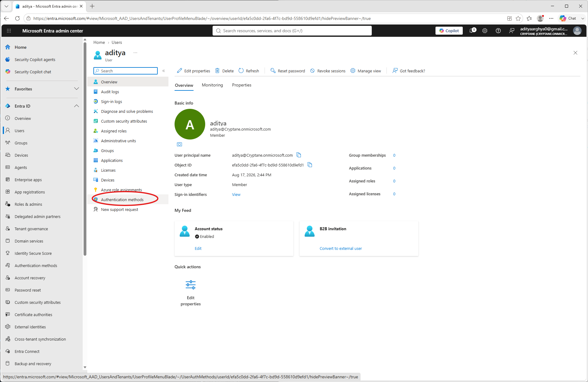The width and height of the screenshot is (588, 382).
Task: Click the user menu Search field
Action: pyautogui.click(x=126, y=71)
